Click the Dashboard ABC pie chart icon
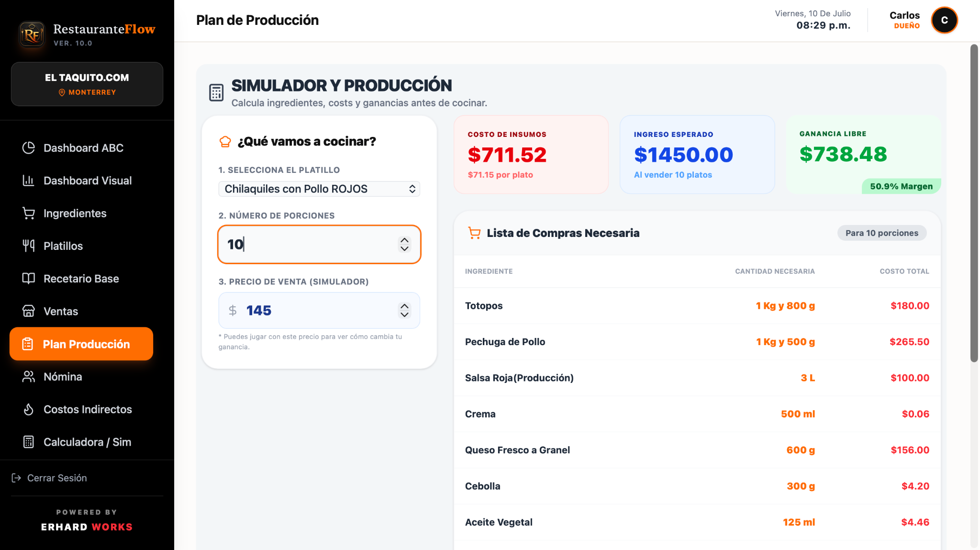 pos(29,148)
